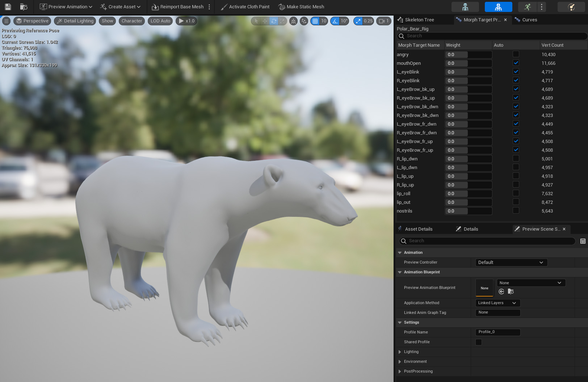This screenshot has height=382, width=588.
Task: Open the Preview Animation dropdown
Action: pos(66,7)
